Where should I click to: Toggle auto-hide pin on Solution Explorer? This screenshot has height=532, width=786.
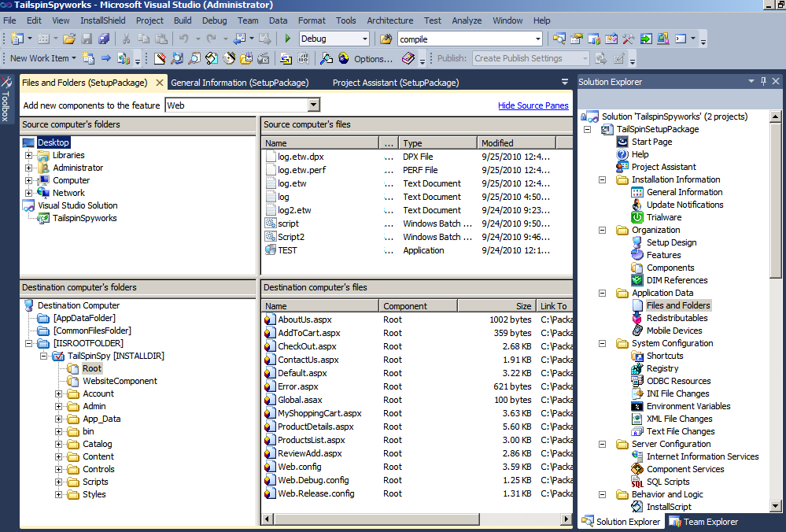(x=762, y=82)
